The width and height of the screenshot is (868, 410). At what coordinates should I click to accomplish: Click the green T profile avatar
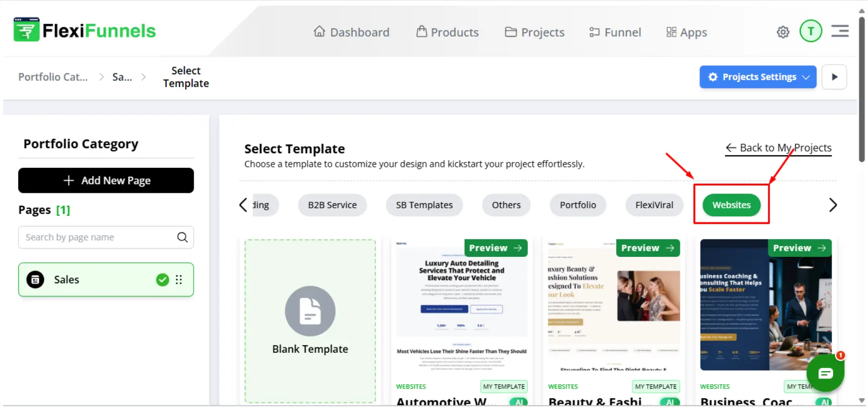(x=811, y=31)
